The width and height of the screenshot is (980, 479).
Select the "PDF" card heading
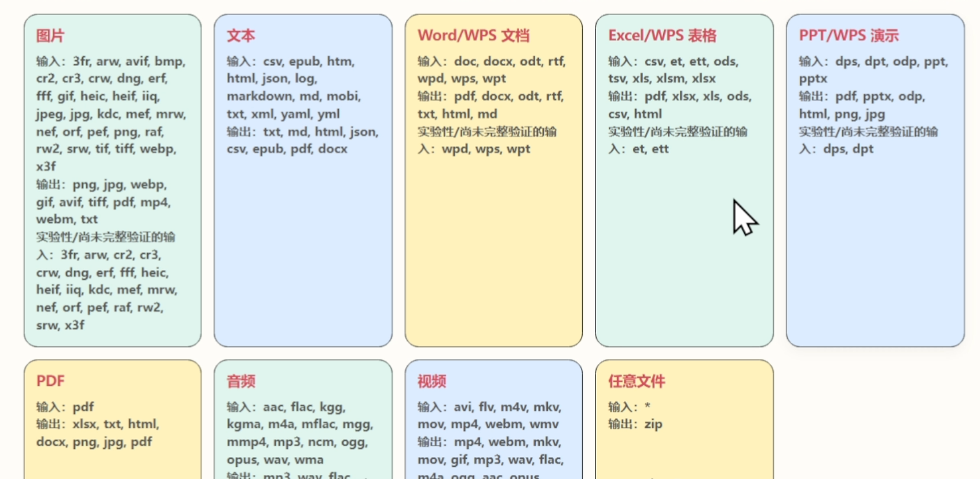(x=50, y=381)
